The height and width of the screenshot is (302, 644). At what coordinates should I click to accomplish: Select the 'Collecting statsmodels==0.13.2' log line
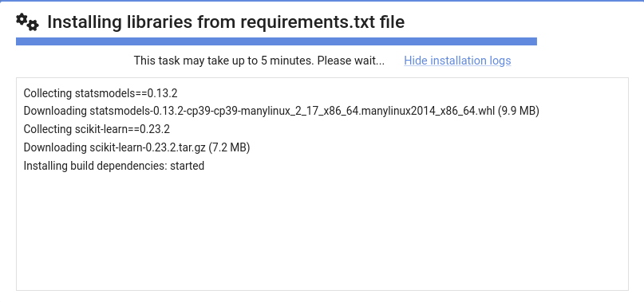(101, 93)
